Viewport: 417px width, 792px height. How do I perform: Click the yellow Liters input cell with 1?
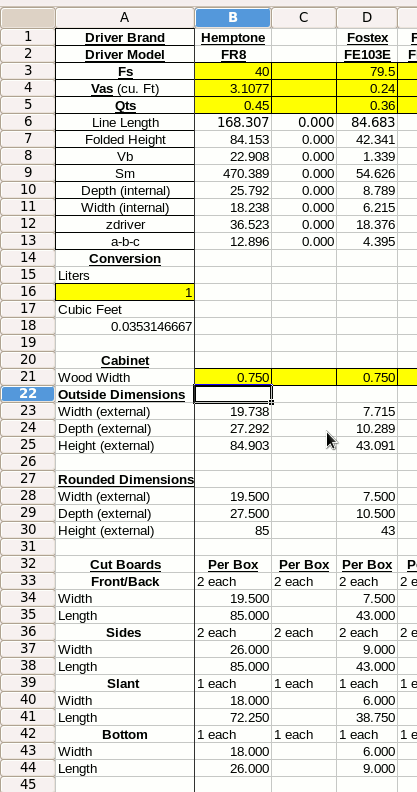click(x=125, y=292)
